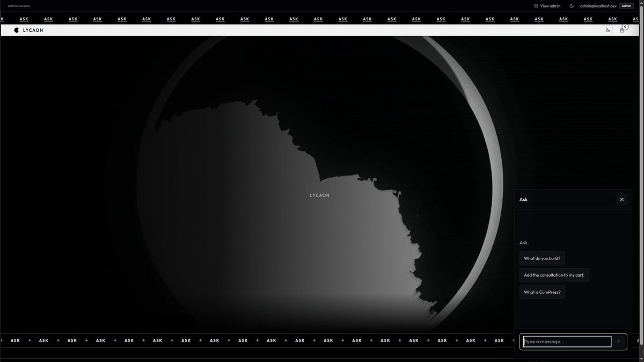Close the Ask chat panel
Viewport: 644px width, 362px height.
[622, 199]
